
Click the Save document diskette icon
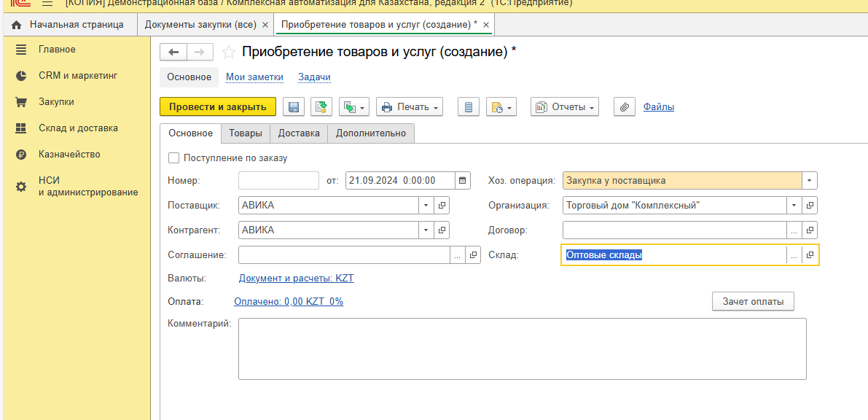click(x=294, y=107)
